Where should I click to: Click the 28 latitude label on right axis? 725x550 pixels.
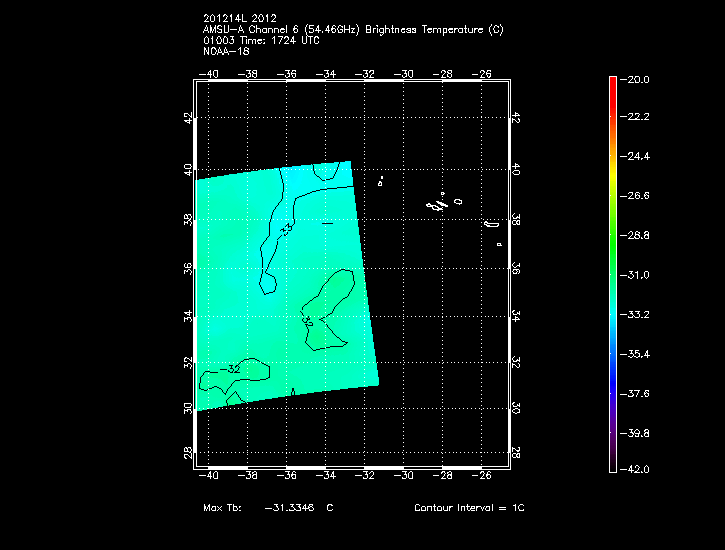(x=516, y=453)
